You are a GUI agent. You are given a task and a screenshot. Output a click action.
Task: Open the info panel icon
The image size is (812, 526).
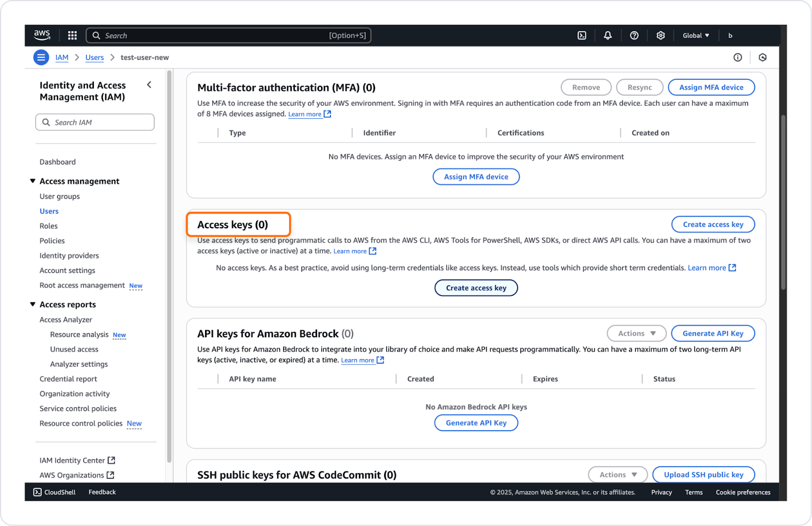pos(738,57)
